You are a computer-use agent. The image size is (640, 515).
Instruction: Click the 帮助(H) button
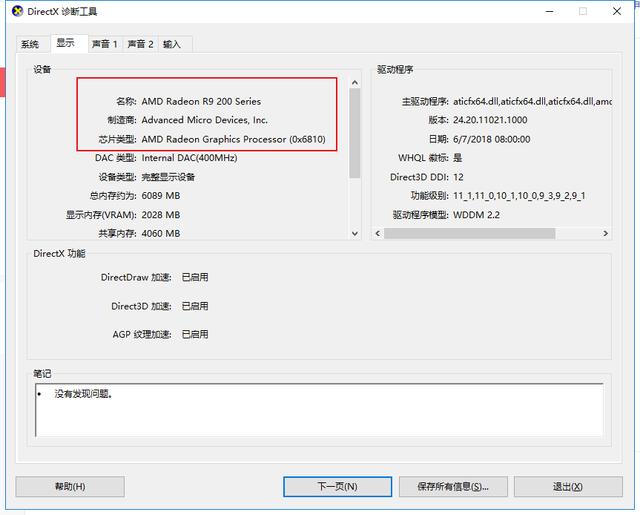click(x=70, y=486)
